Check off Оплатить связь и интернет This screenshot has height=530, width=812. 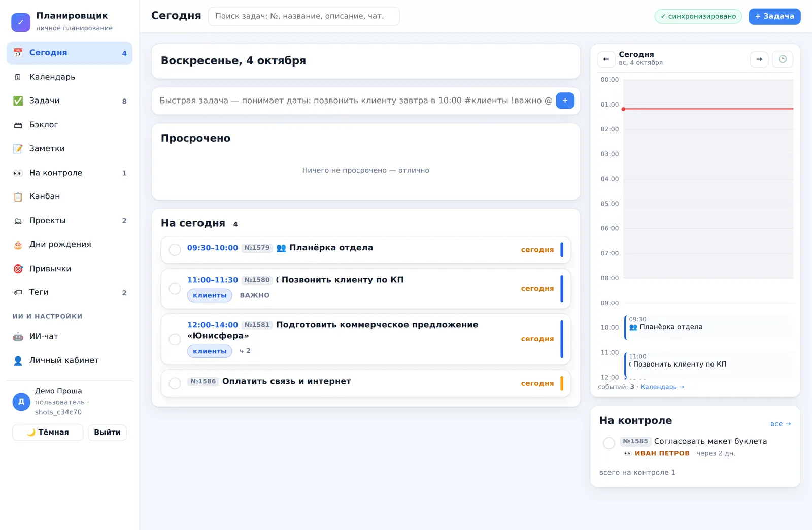point(175,383)
